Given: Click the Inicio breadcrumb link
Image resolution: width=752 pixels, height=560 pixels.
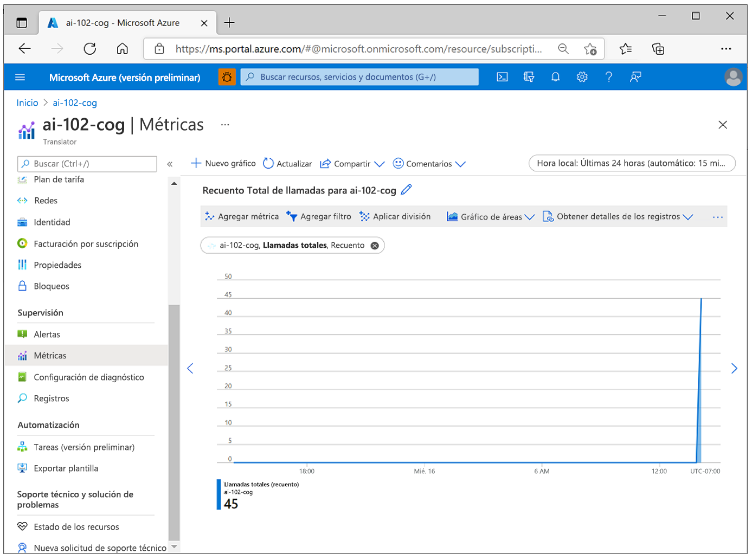Looking at the screenshot, I should 27,103.
